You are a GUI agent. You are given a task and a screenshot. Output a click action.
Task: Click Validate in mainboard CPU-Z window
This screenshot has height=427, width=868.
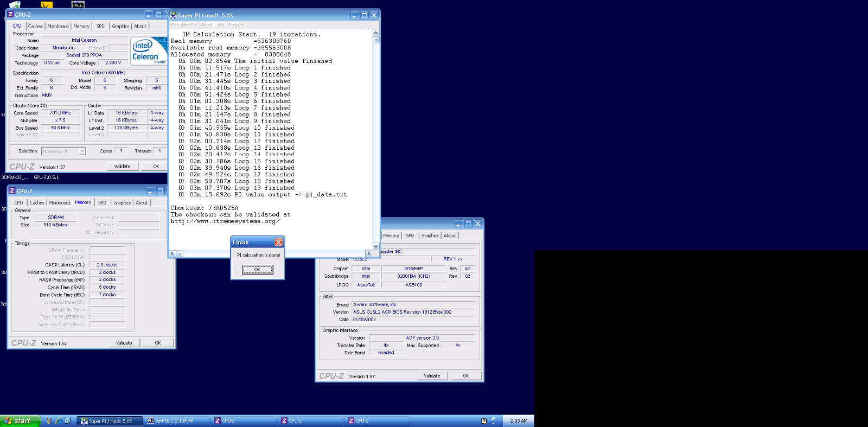[432, 375]
